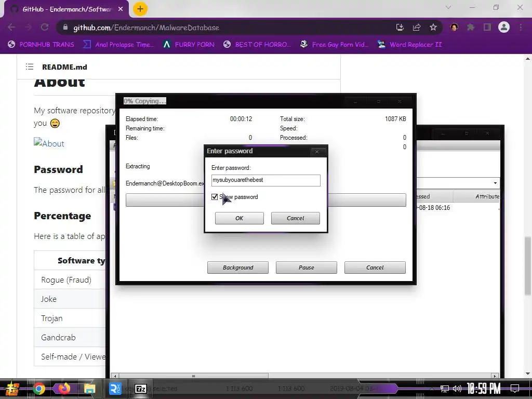
Task: Click OK in the Enter password dialog
Action: 239,218
